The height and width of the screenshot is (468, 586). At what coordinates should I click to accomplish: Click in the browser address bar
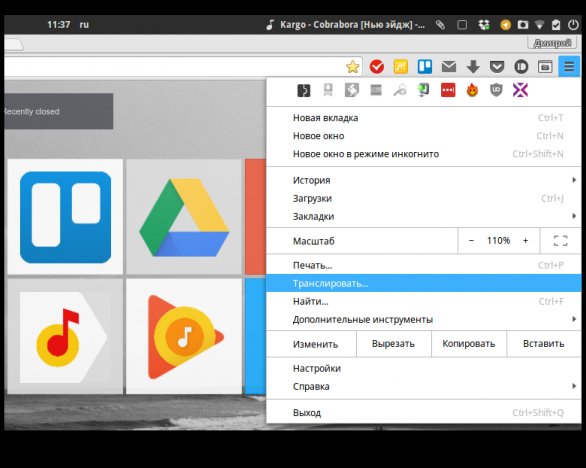coord(174,67)
